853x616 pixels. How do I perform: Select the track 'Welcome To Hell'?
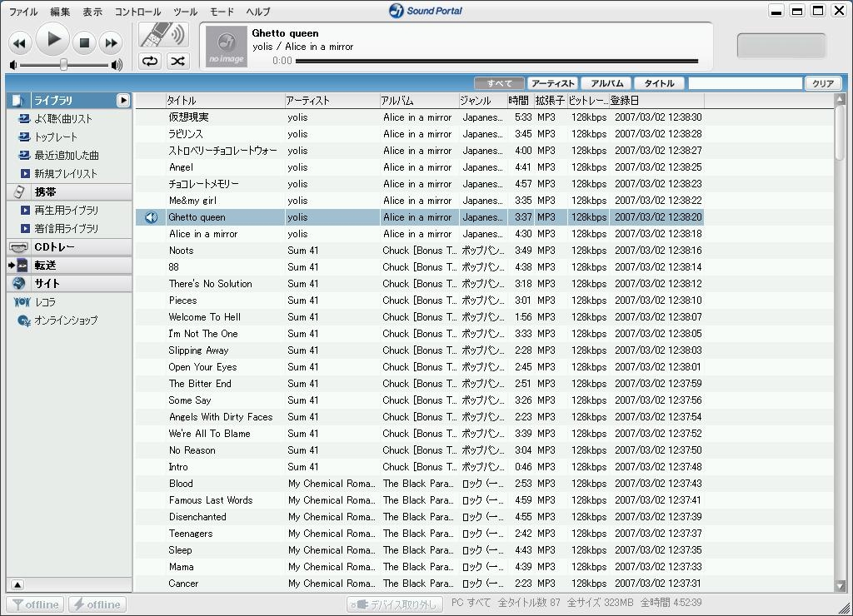tap(420, 317)
